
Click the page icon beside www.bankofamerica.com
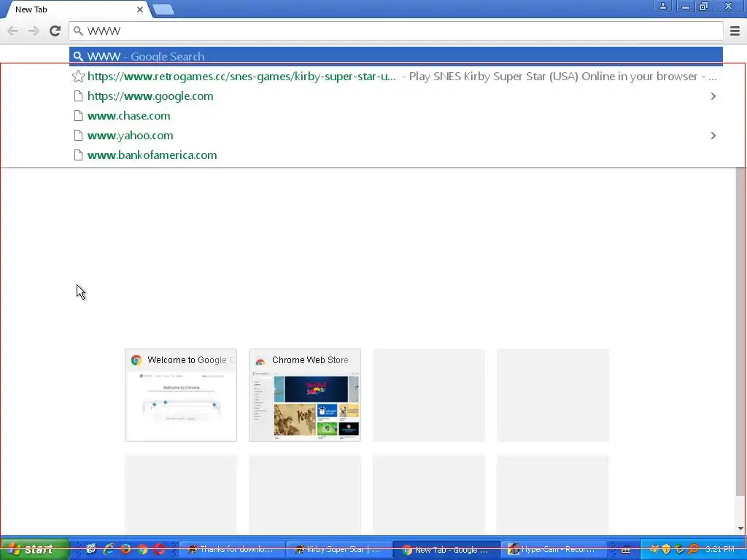(x=78, y=155)
